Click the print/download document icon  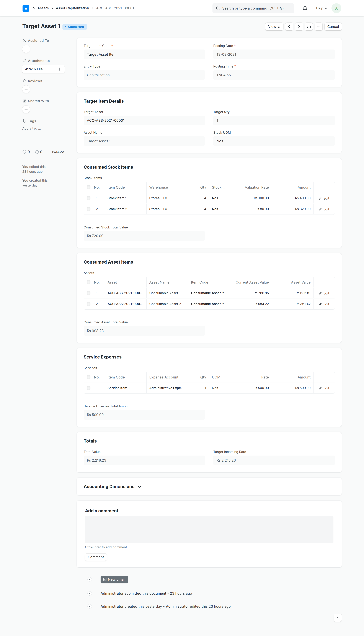[309, 27]
